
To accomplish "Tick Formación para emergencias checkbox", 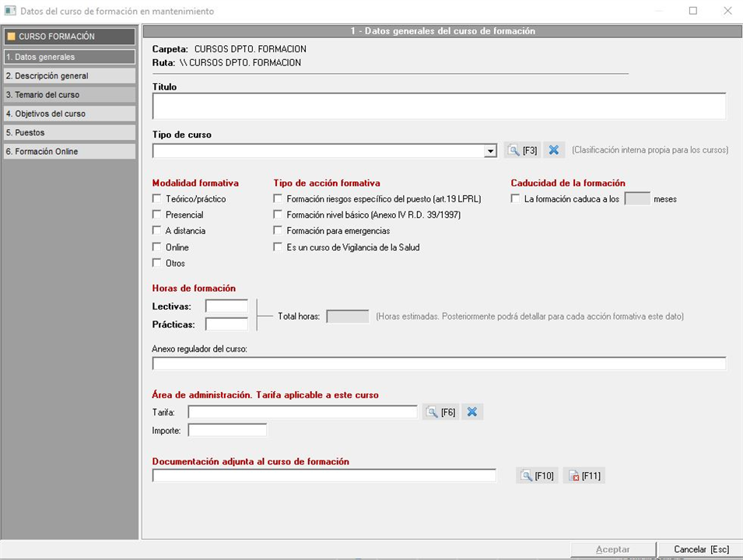I will click(278, 231).
